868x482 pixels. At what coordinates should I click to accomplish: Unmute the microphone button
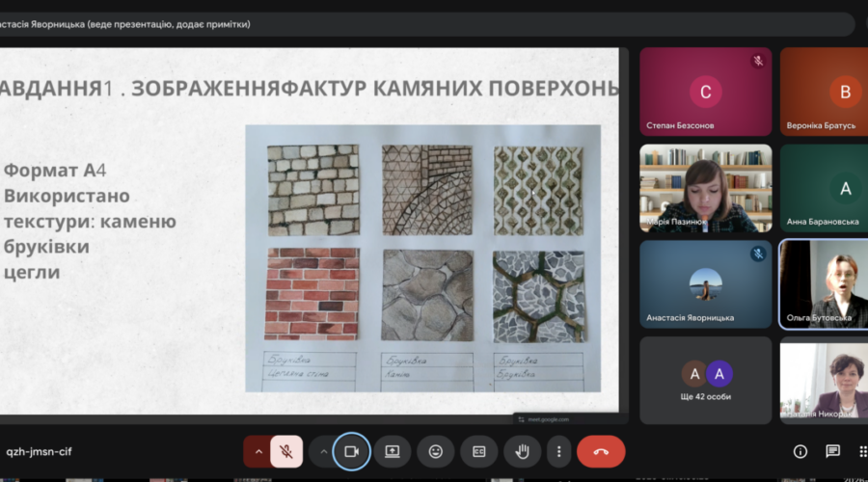286,451
